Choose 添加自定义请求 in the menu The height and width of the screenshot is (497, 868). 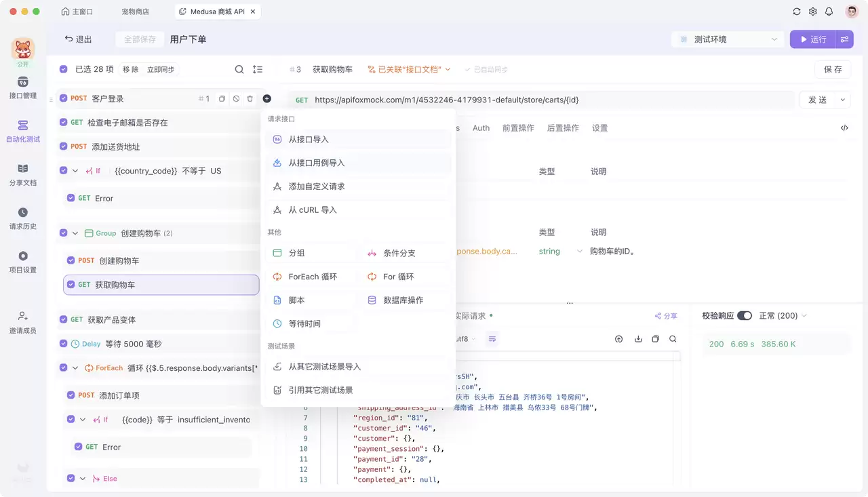[358, 186]
